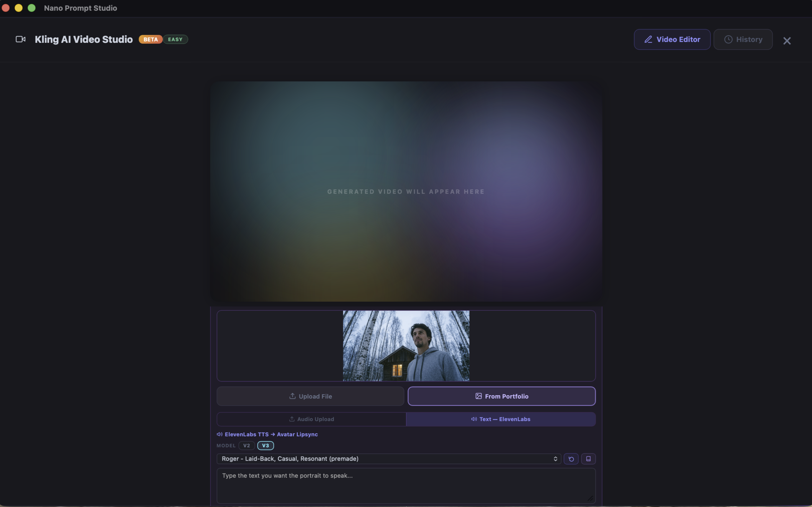Click the green maximize traffic light button
The height and width of the screenshot is (507, 812).
pos(31,8)
